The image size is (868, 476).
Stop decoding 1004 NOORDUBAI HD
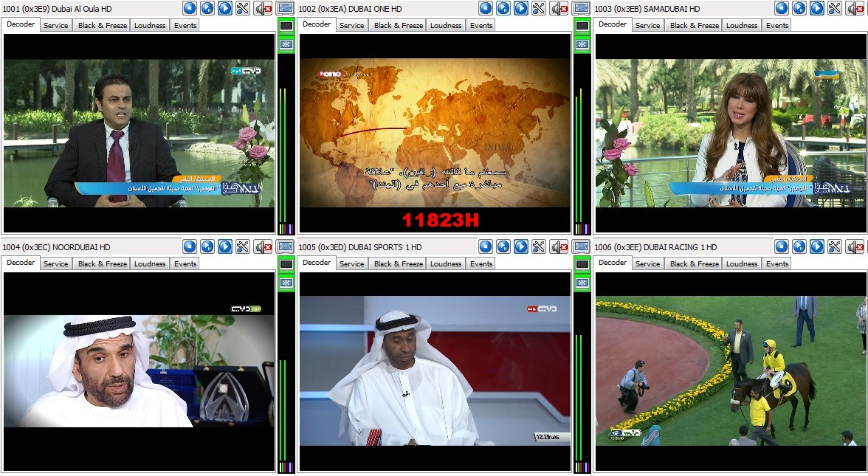click(x=190, y=246)
